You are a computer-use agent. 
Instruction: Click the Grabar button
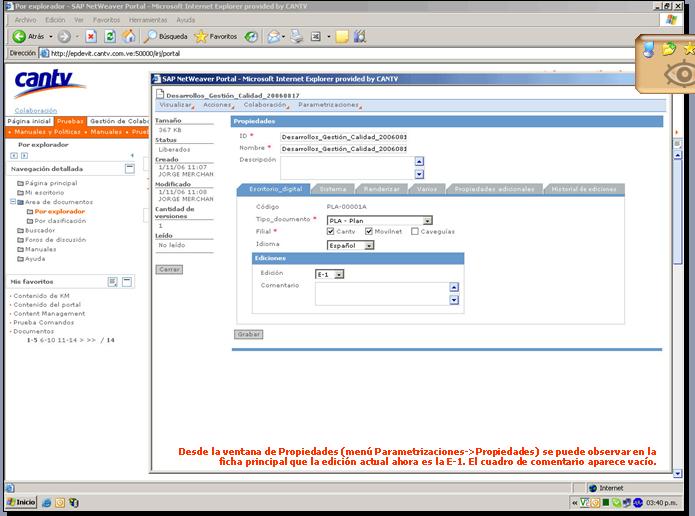248,334
